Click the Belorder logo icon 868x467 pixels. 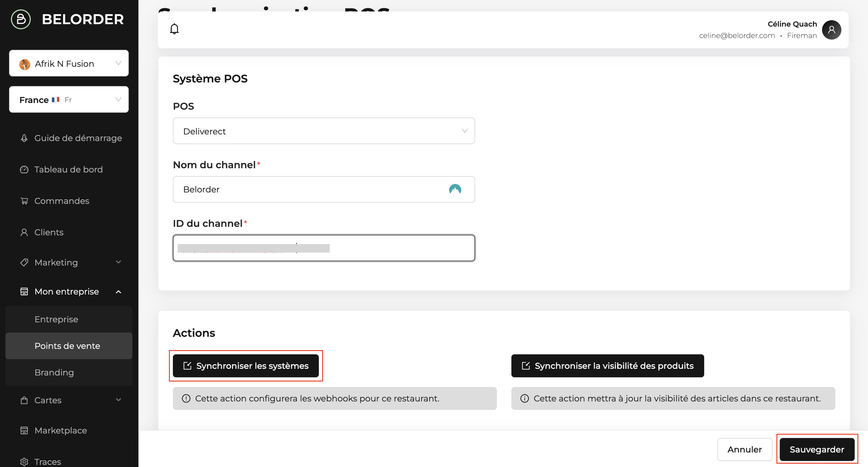[21, 19]
